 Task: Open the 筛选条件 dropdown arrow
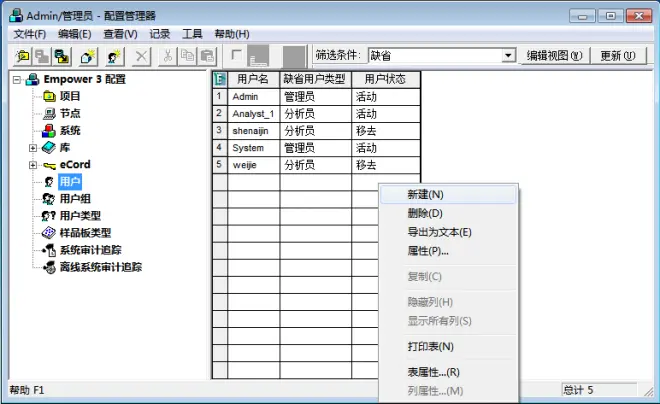508,56
